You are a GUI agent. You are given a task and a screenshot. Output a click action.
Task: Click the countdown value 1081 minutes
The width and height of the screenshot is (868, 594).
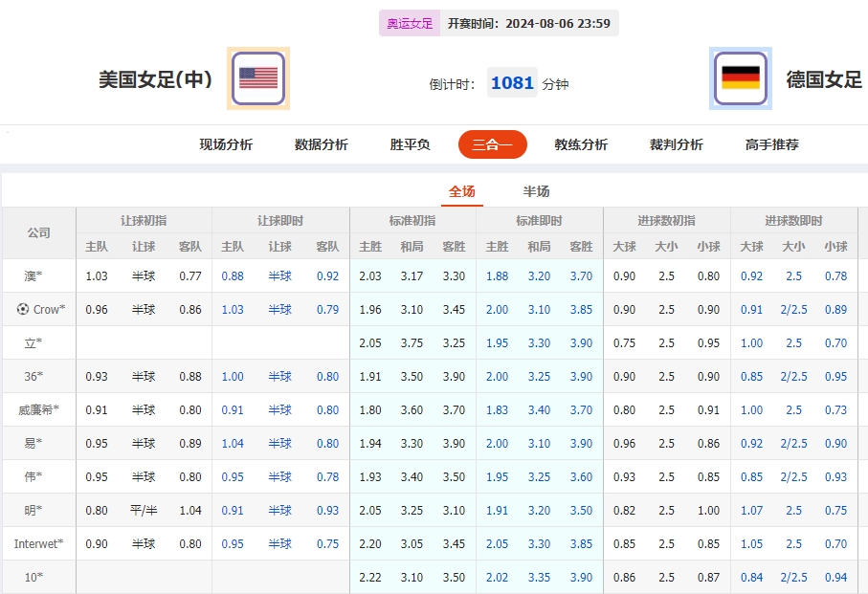[x=512, y=82]
